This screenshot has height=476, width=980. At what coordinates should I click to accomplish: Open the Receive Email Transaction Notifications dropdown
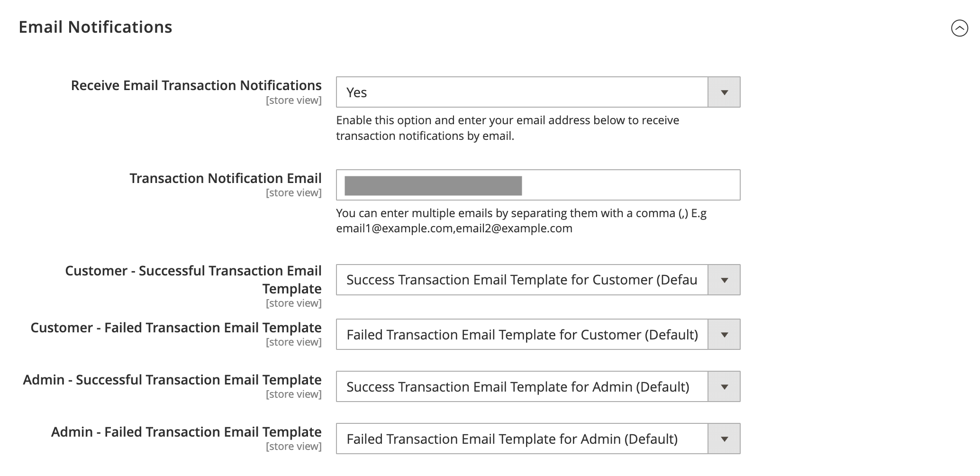[724, 92]
